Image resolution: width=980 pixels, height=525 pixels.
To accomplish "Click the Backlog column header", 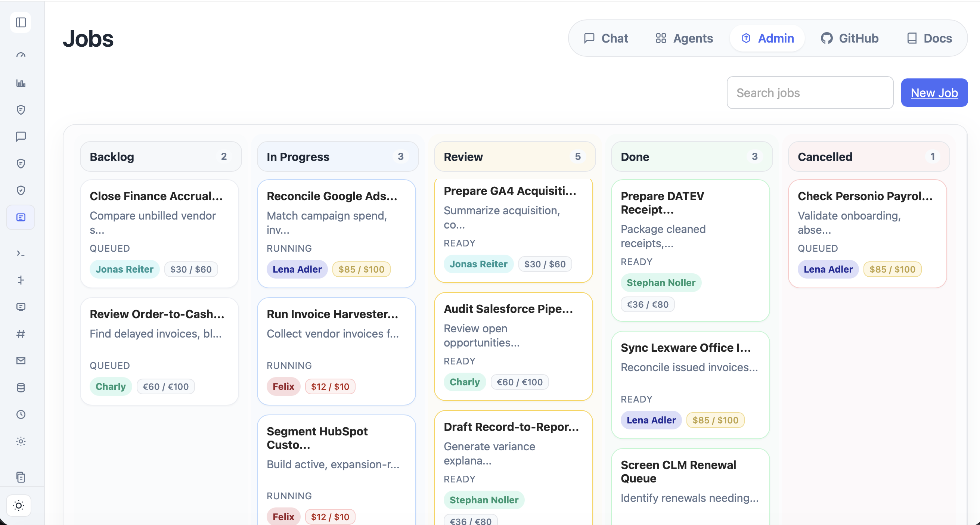I will 161,156.
